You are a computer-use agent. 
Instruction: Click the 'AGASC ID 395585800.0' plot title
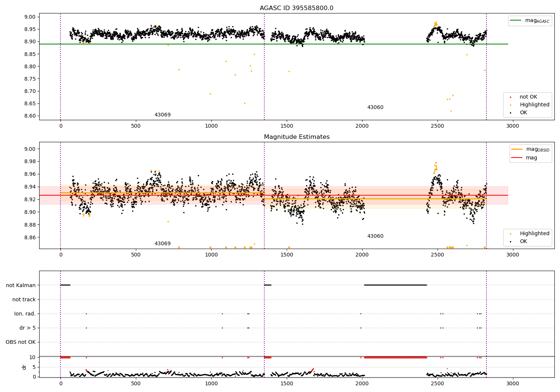click(296, 8)
